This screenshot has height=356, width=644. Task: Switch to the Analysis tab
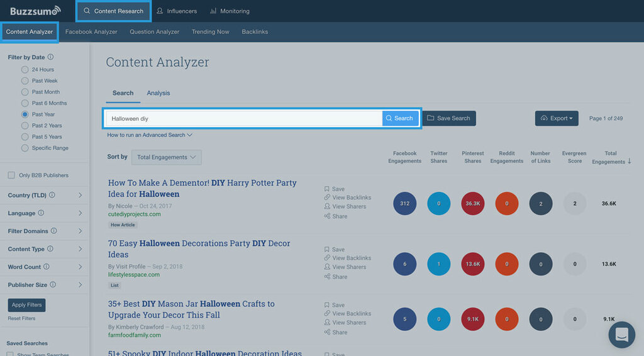158,93
